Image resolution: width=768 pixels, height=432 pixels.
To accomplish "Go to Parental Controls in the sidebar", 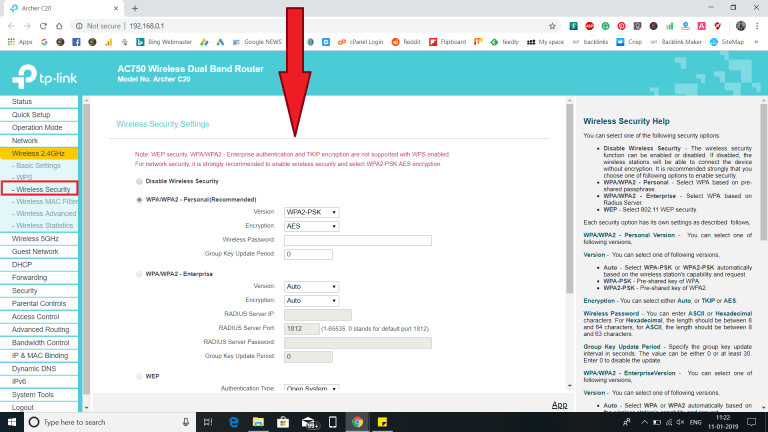I will click(x=38, y=303).
